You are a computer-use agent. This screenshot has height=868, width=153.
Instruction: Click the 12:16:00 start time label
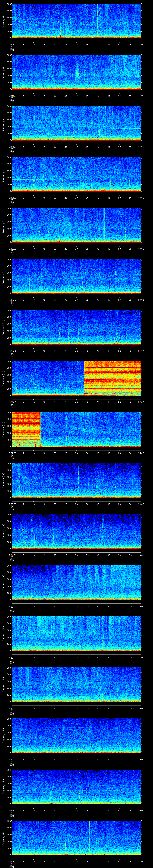tap(12, 147)
